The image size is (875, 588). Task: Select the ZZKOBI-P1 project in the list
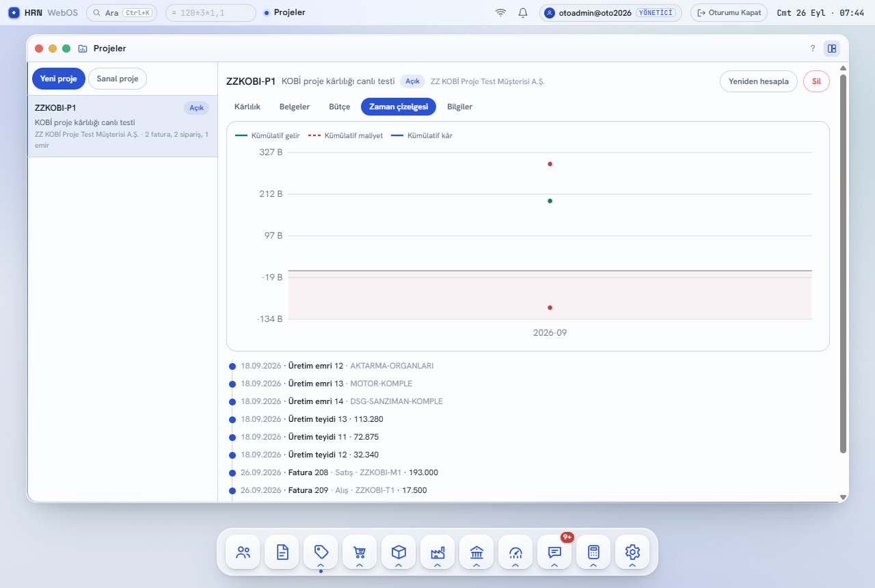[122, 126]
